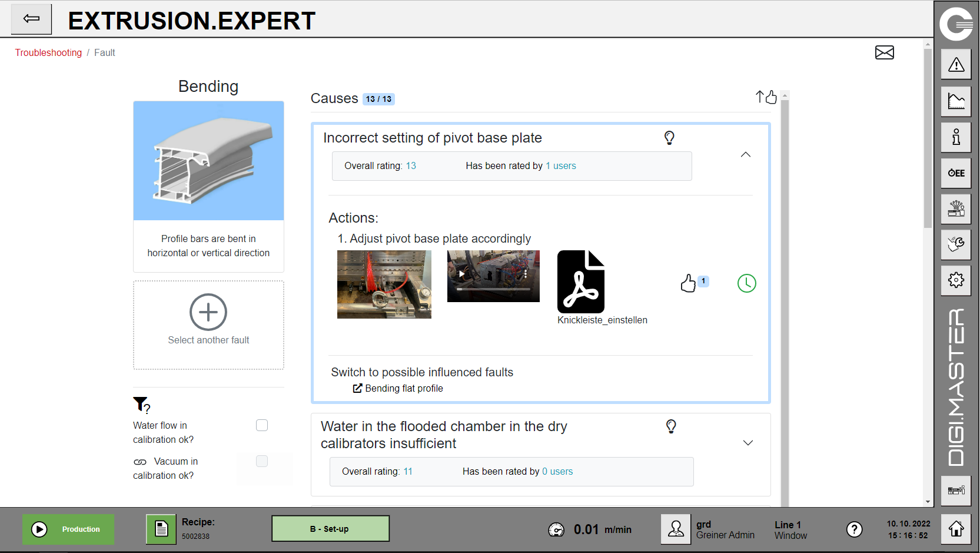Check the Vacuum in calibration checkbox

[x=262, y=461]
